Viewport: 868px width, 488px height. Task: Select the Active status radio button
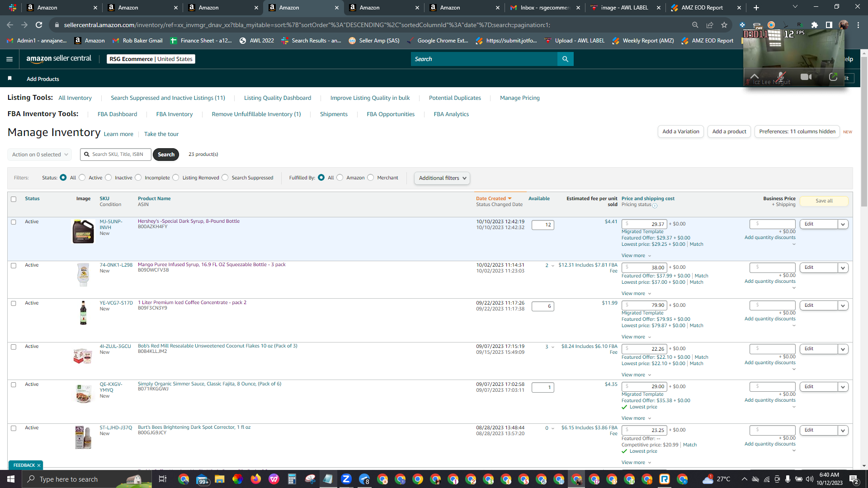(x=82, y=178)
